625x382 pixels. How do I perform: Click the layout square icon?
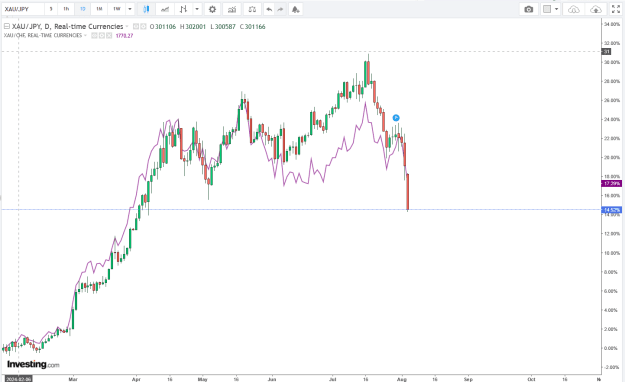[x=547, y=9]
